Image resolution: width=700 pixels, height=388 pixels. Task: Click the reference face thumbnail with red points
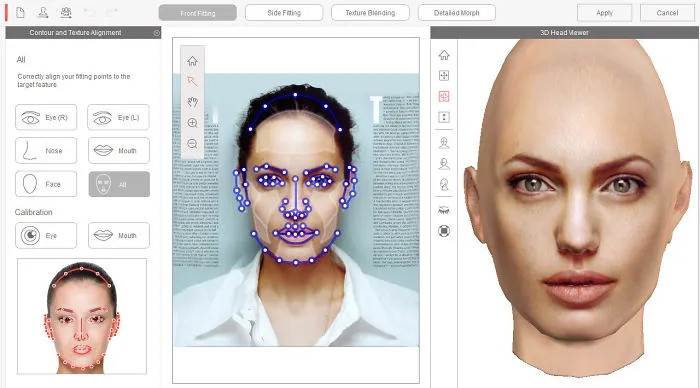click(82, 316)
